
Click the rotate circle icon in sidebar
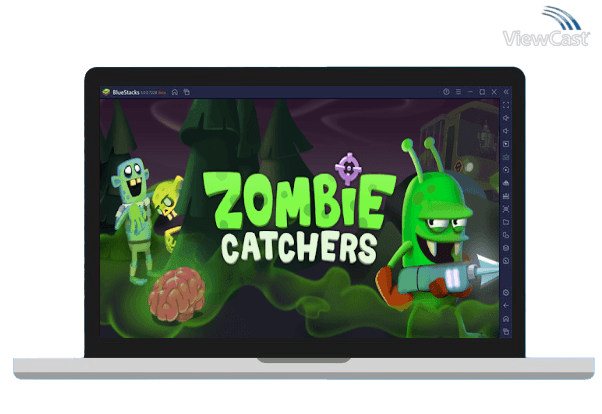tap(506, 261)
